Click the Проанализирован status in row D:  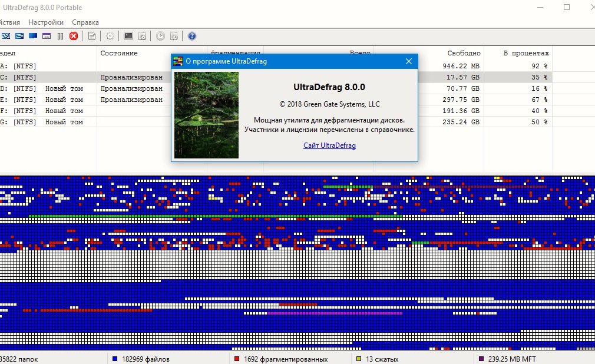(131, 88)
